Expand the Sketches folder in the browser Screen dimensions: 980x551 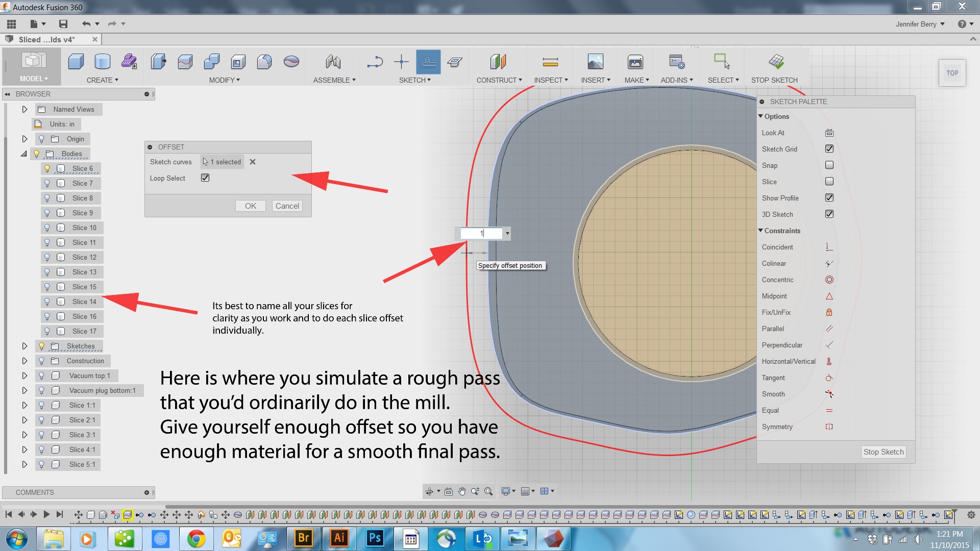pos(24,346)
